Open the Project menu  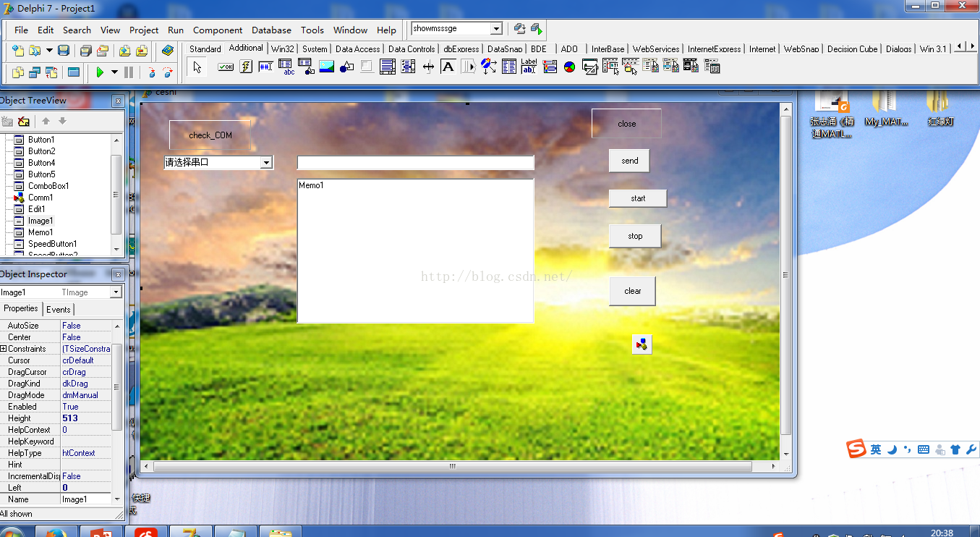(x=144, y=30)
